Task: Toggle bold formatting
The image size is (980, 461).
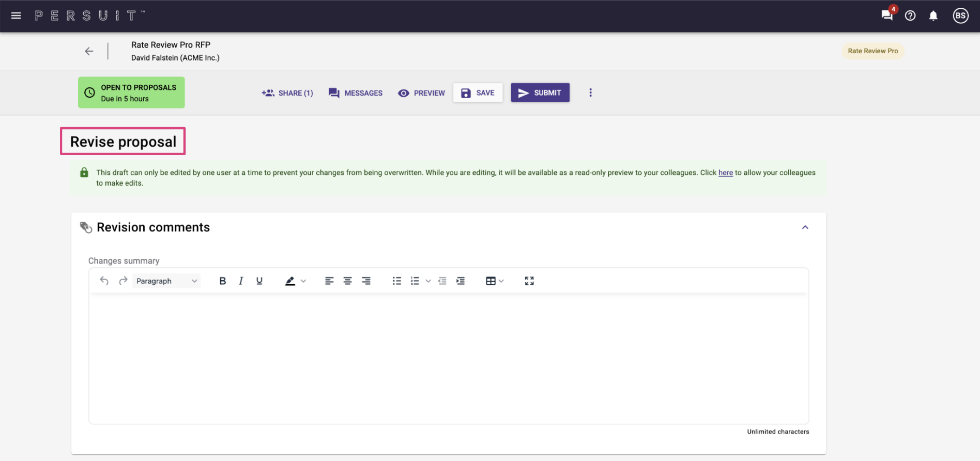Action: (223, 281)
